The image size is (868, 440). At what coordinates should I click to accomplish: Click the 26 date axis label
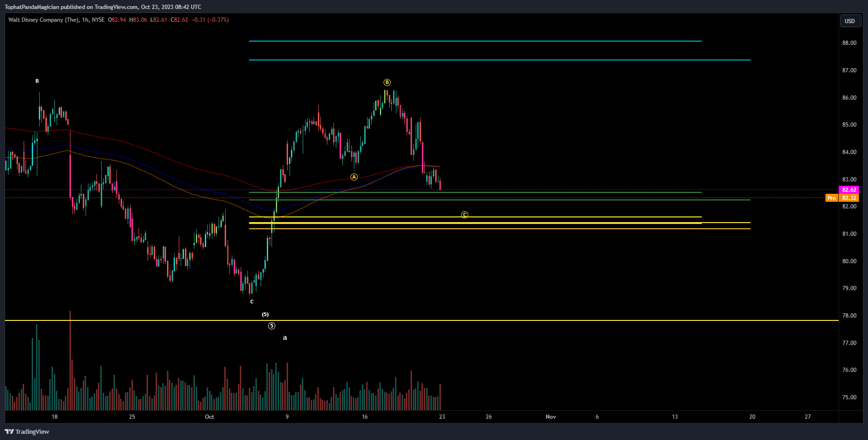tap(489, 417)
